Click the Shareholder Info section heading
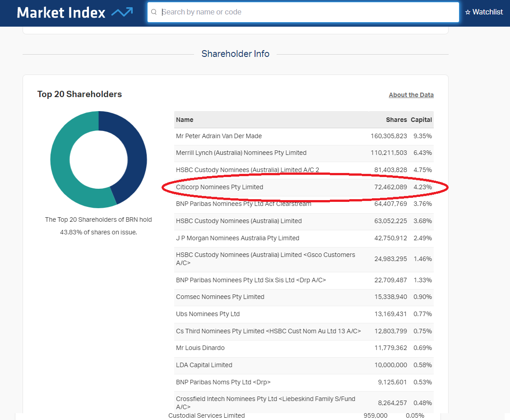Screen dimensions: 510x420 click(x=235, y=54)
